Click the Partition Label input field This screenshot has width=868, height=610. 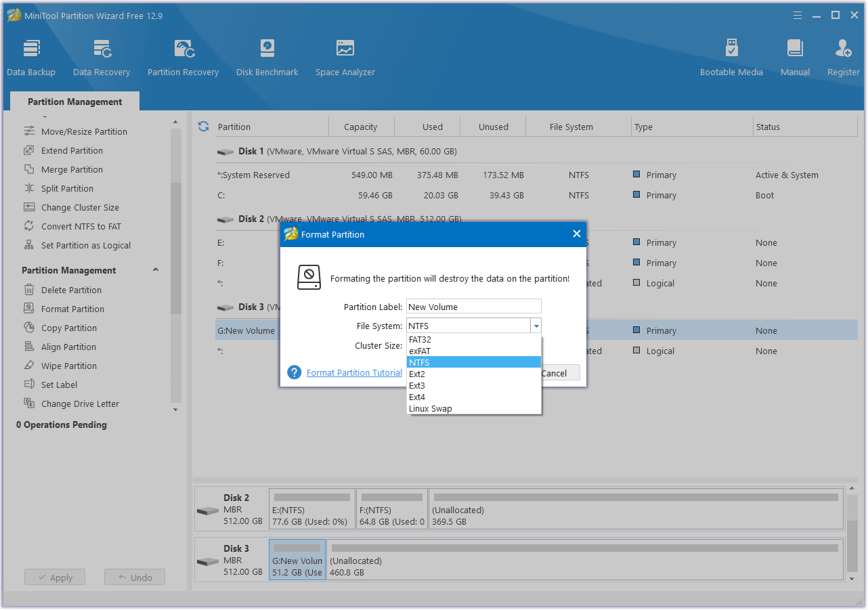click(x=474, y=307)
